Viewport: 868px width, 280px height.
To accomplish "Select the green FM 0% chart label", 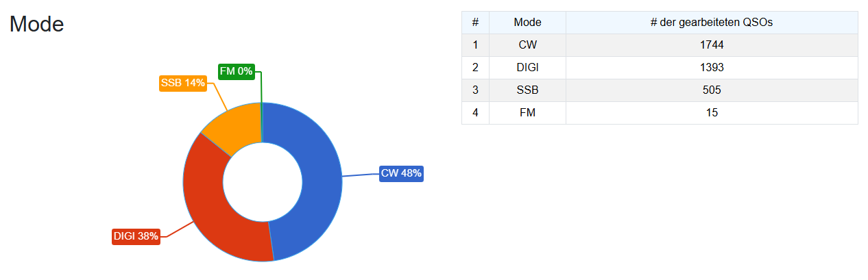I will (x=237, y=71).
